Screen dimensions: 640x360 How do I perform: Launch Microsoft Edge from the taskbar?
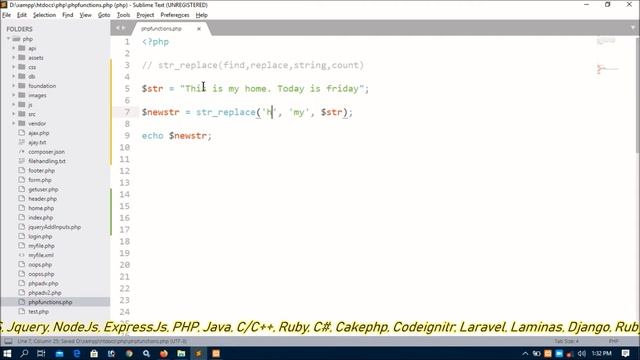tap(76, 353)
